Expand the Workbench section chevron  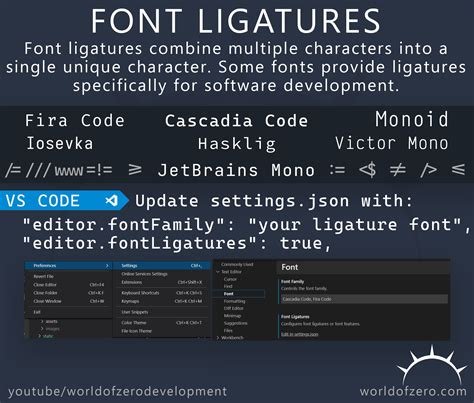point(218,338)
